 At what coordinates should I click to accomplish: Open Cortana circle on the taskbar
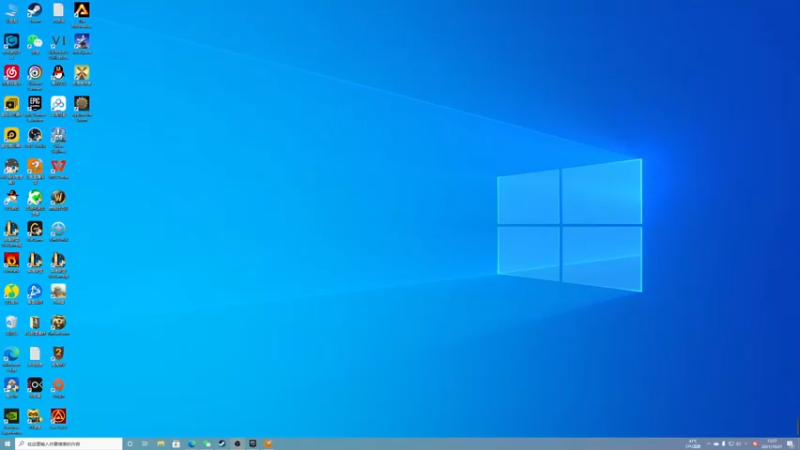[x=130, y=444]
